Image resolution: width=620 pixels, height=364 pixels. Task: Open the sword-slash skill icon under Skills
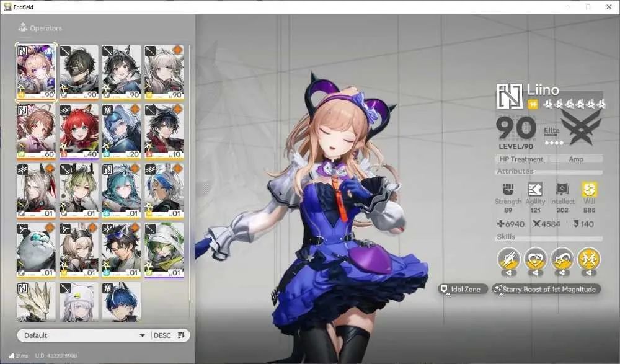pos(509,259)
